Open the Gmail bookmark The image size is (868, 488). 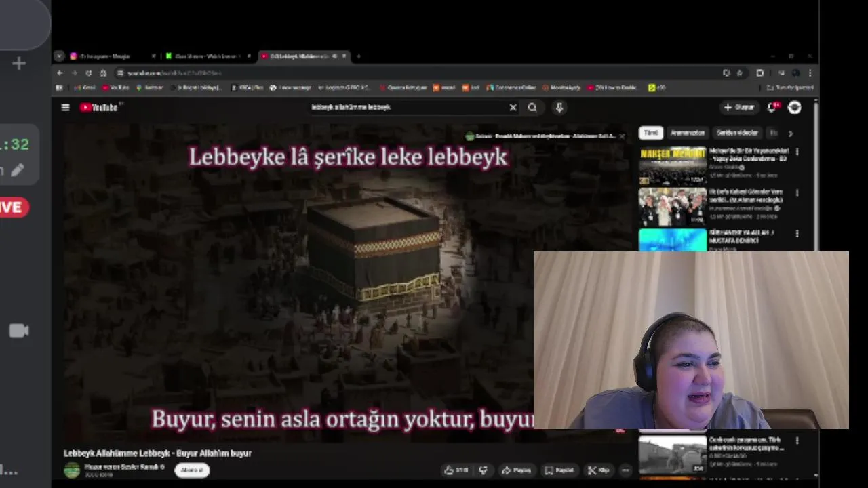pyautogui.click(x=85, y=88)
